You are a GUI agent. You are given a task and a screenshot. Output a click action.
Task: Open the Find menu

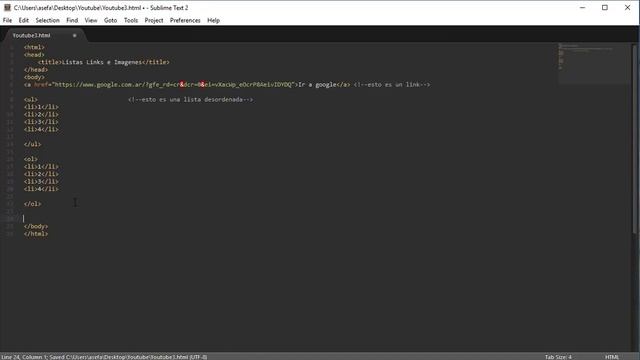point(72,20)
